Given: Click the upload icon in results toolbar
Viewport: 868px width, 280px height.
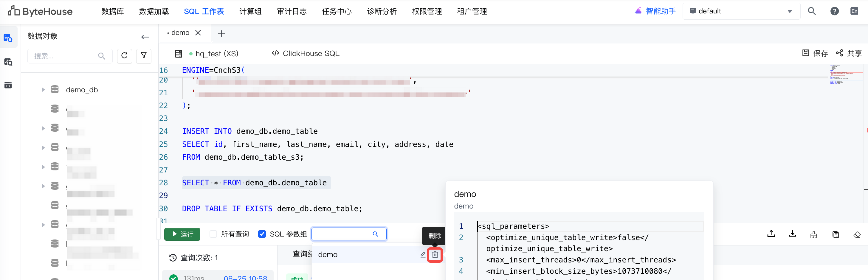Looking at the screenshot, I should 771,234.
